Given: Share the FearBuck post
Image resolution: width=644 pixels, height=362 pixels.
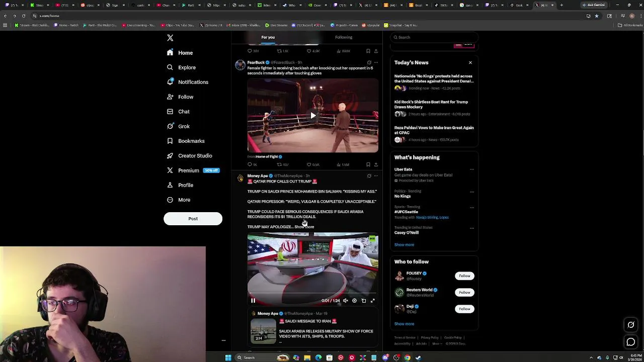Looking at the screenshot, I should tap(376, 164).
